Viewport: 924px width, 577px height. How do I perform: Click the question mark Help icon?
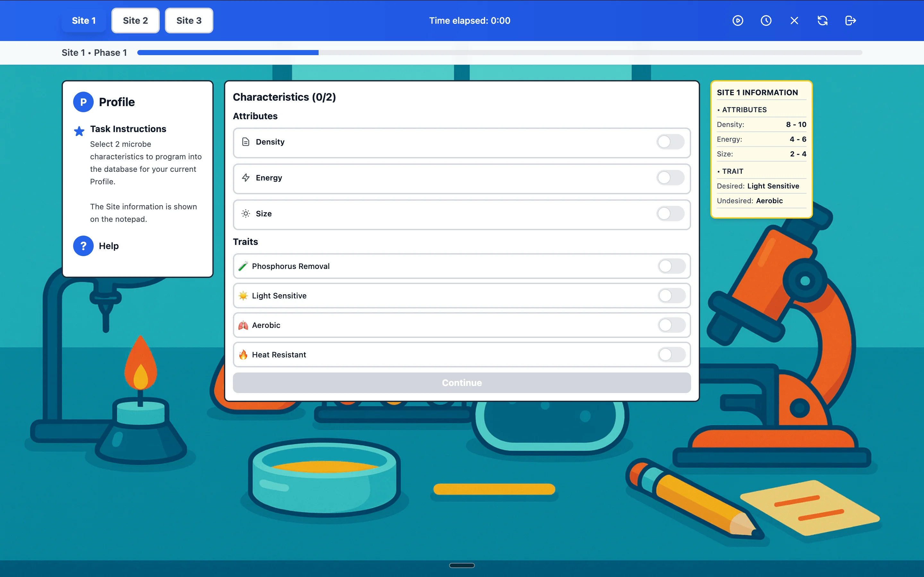[x=83, y=246]
